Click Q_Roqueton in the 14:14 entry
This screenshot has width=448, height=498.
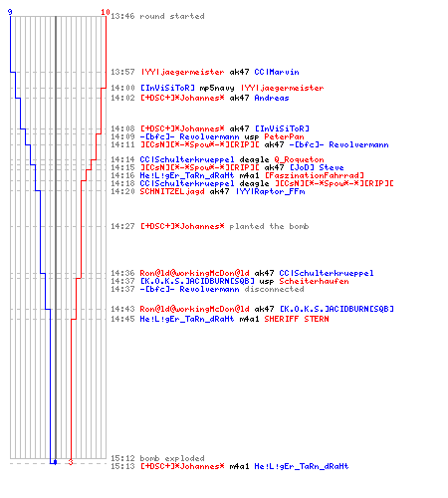pyautogui.click(x=299, y=159)
